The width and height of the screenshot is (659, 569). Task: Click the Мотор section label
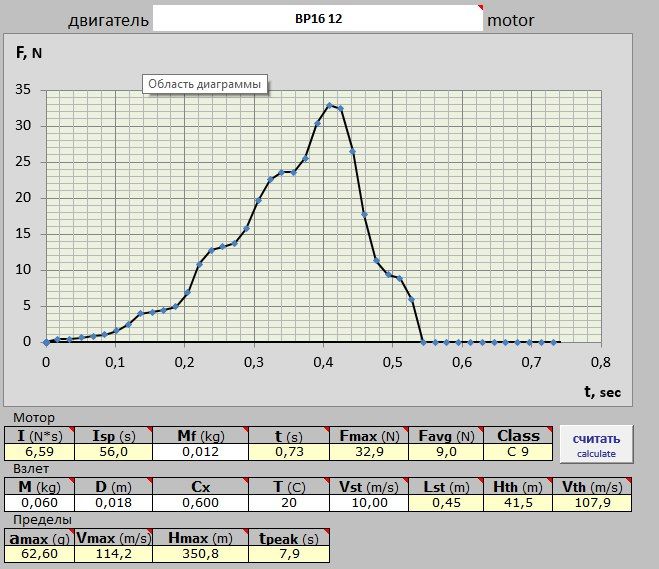pos(34,418)
